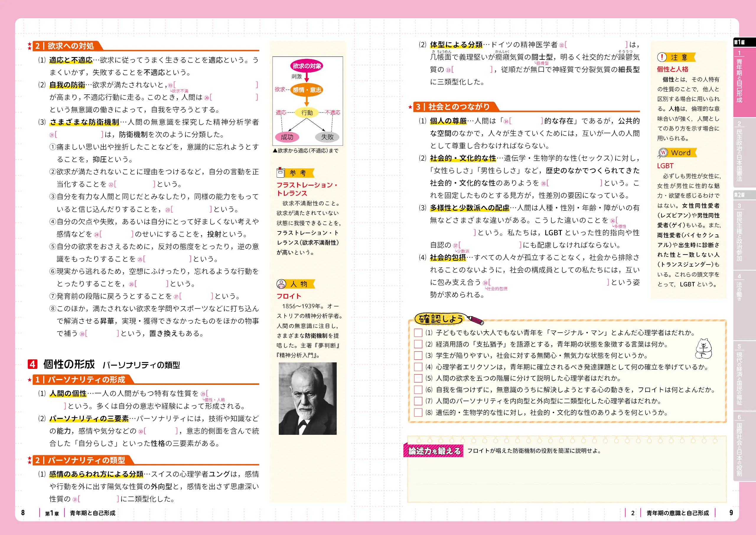Click the yellow 行動 node in the diagram
Image resolution: width=756 pixels, height=535 pixels.
click(x=307, y=113)
